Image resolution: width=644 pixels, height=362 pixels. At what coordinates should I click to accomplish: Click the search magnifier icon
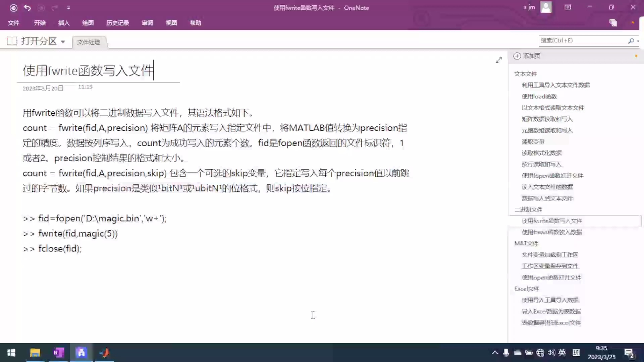point(631,40)
